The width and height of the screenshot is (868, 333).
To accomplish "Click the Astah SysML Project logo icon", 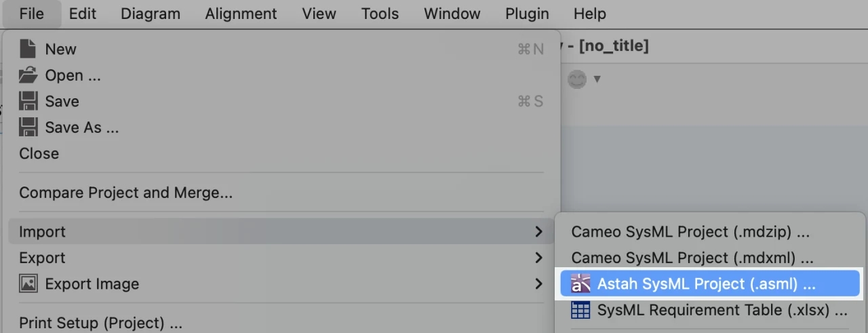I will coord(580,283).
